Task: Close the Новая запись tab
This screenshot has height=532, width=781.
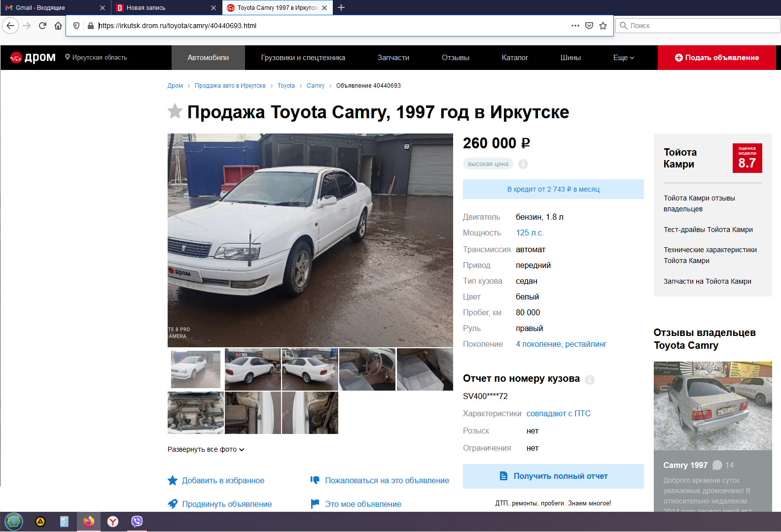Action: pos(213,8)
